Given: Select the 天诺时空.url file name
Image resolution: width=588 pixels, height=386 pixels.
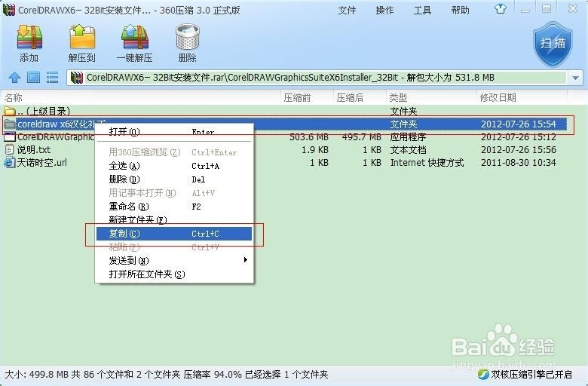Looking at the screenshot, I should point(42,162).
